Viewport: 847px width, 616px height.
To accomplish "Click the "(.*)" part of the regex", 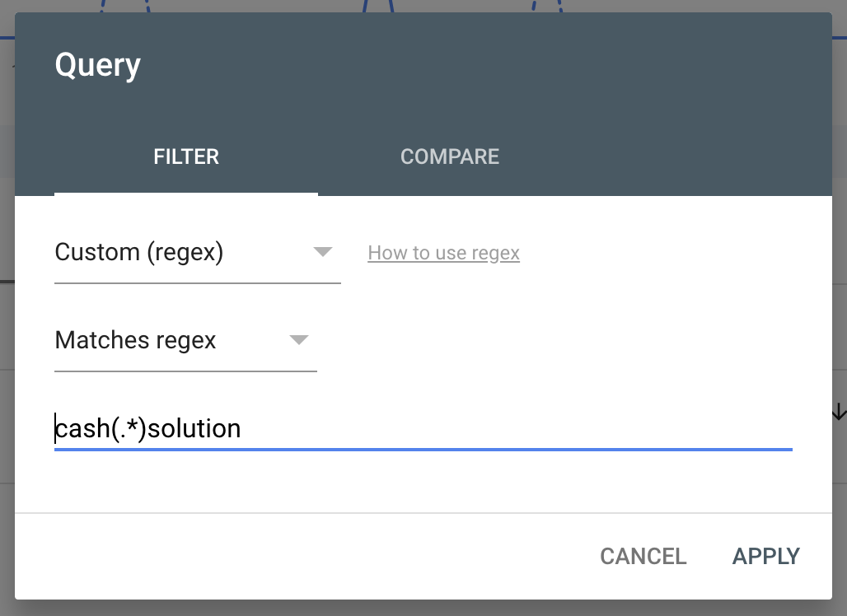I will coord(129,429).
